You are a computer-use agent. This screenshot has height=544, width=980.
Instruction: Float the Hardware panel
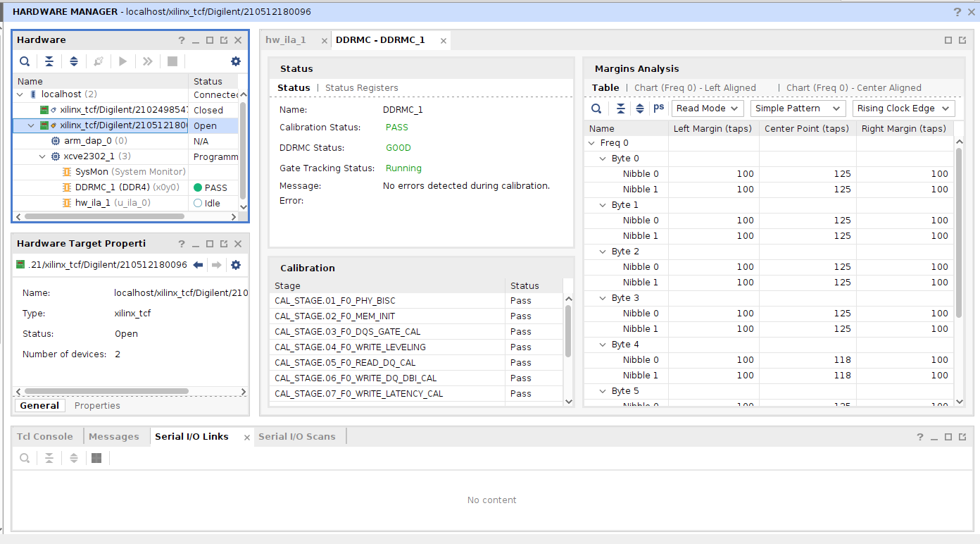[x=224, y=40]
